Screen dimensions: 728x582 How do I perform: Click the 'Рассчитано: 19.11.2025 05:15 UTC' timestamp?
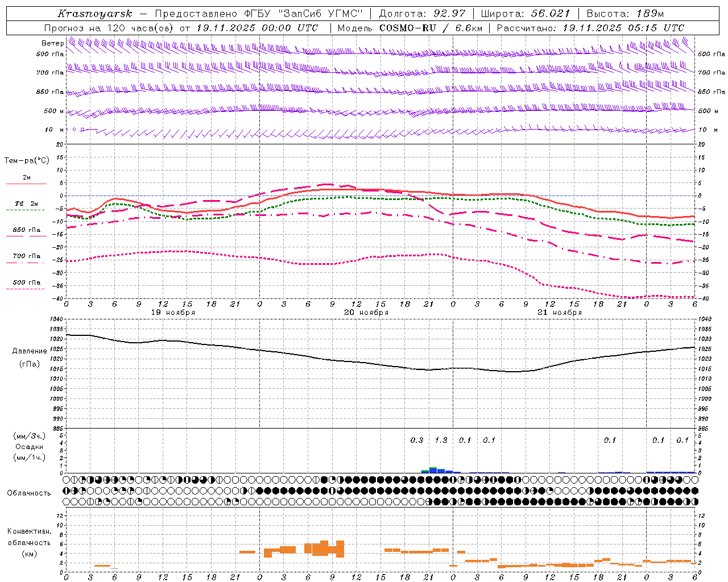[590, 28]
